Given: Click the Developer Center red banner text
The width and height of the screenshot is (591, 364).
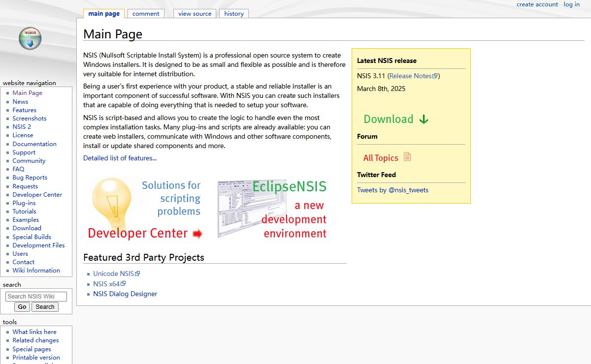Looking at the screenshot, I should [138, 234].
